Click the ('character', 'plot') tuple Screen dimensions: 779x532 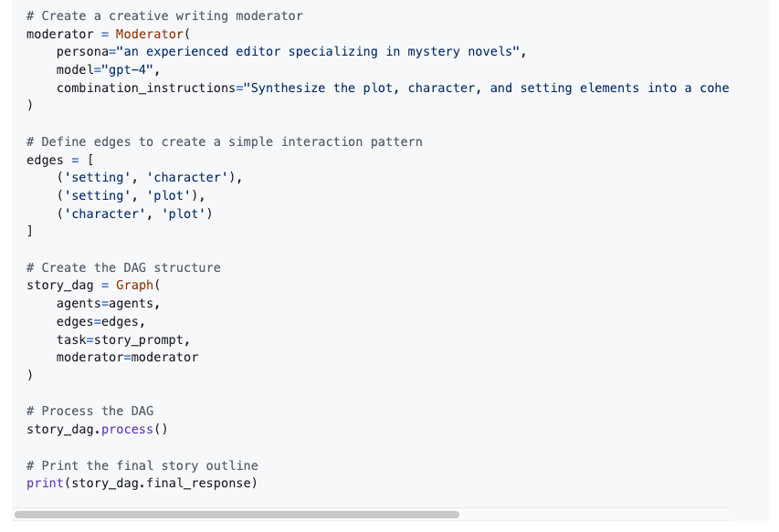tap(134, 214)
